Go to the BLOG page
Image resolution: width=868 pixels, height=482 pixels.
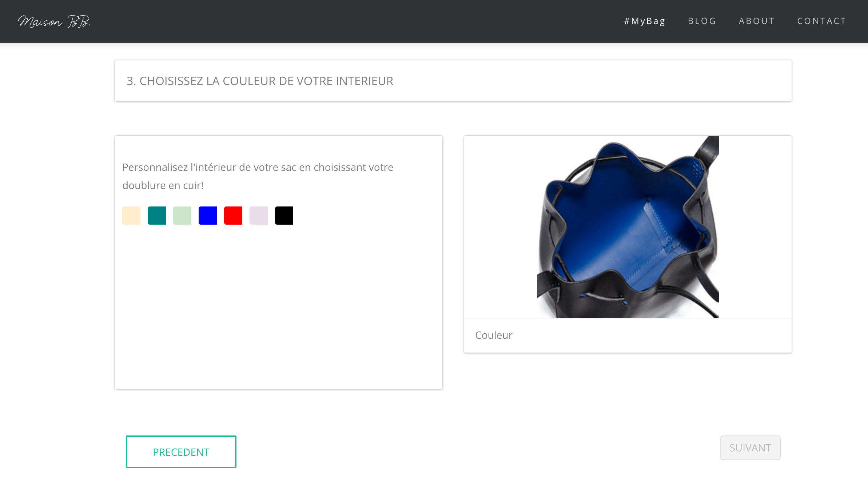coord(702,21)
